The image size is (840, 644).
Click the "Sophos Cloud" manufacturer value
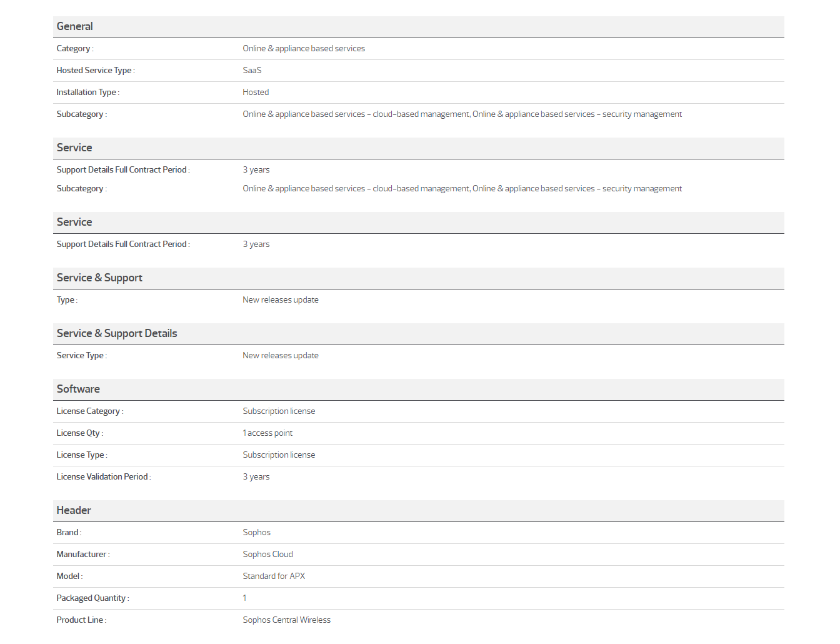267,555
